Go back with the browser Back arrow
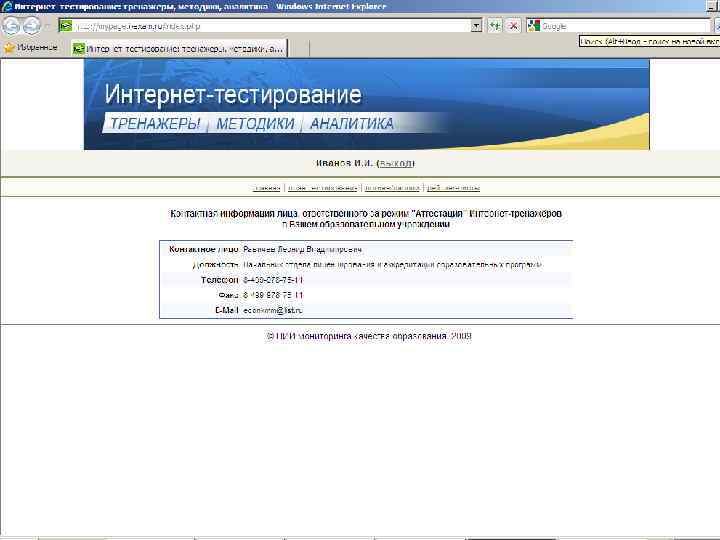This screenshot has width=720, height=540. 11,26
